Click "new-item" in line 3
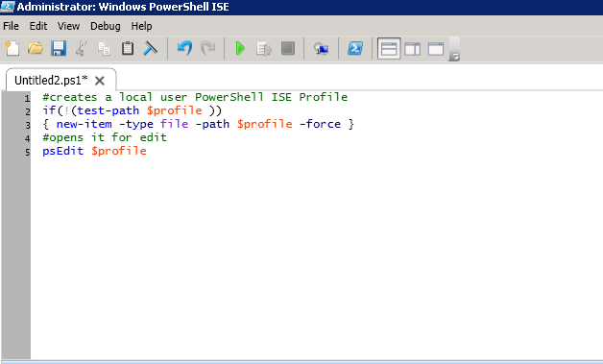 (x=84, y=124)
